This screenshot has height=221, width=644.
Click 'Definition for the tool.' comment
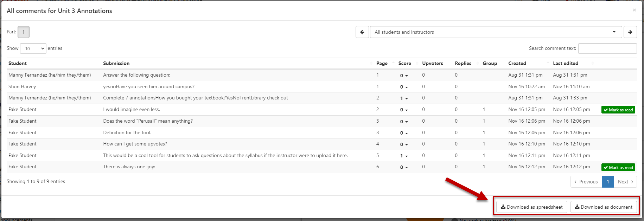(x=127, y=132)
